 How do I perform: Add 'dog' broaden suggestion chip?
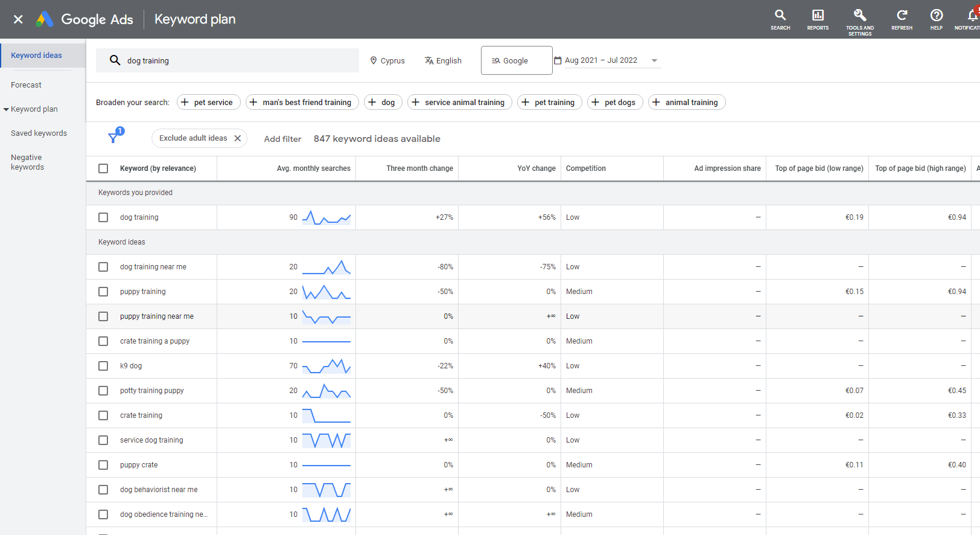click(383, 102)
